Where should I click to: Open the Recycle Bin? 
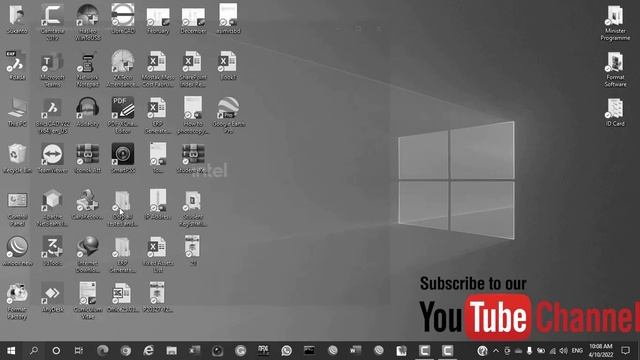pos(17,158)
